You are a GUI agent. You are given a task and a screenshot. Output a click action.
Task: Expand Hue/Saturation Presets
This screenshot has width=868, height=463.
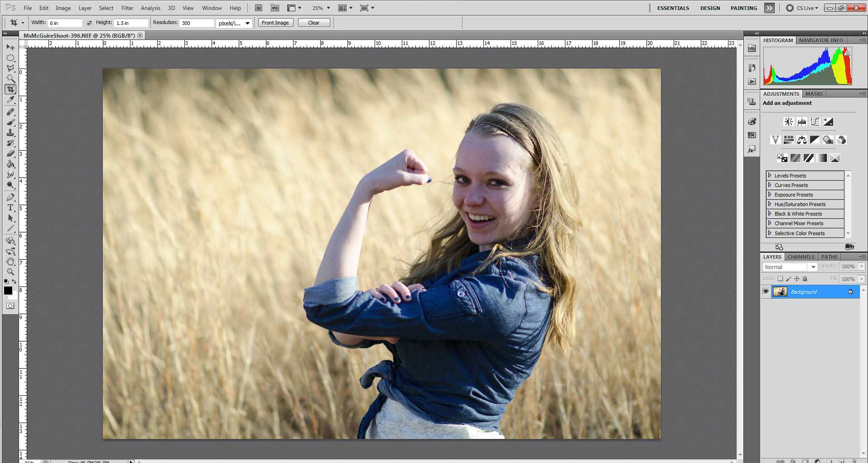click(x=769, y=204)
